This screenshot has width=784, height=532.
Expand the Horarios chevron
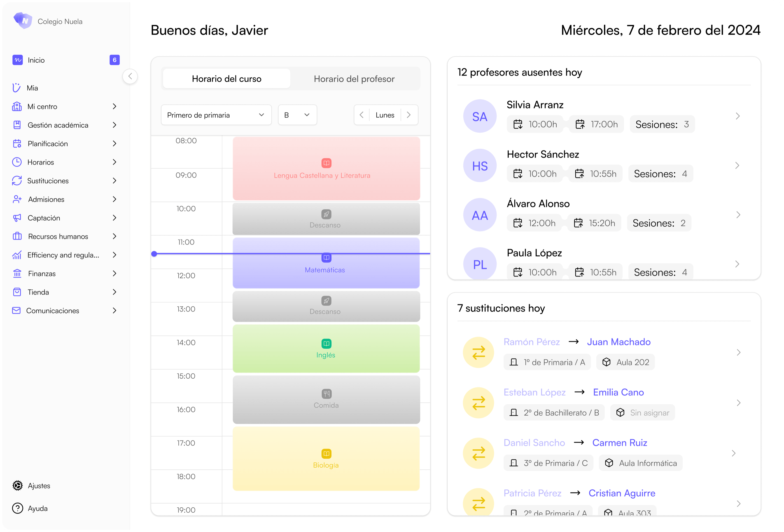tap(114, 162)
